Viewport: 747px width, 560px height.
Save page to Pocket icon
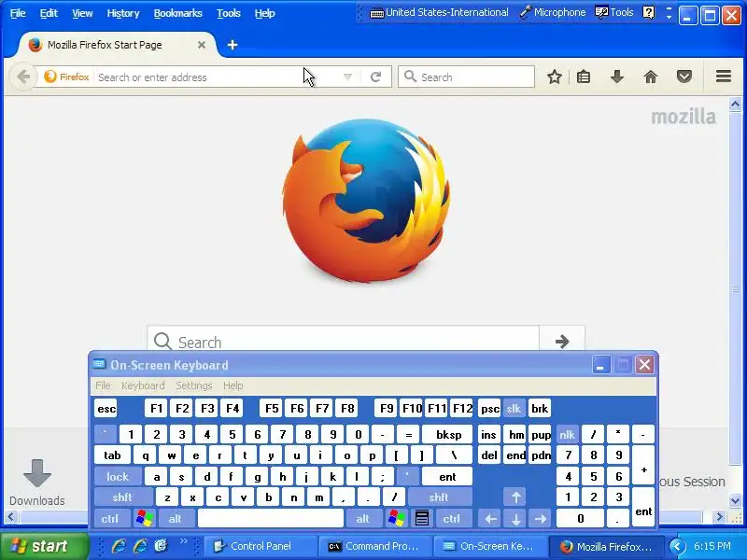[x=684, y=77]
